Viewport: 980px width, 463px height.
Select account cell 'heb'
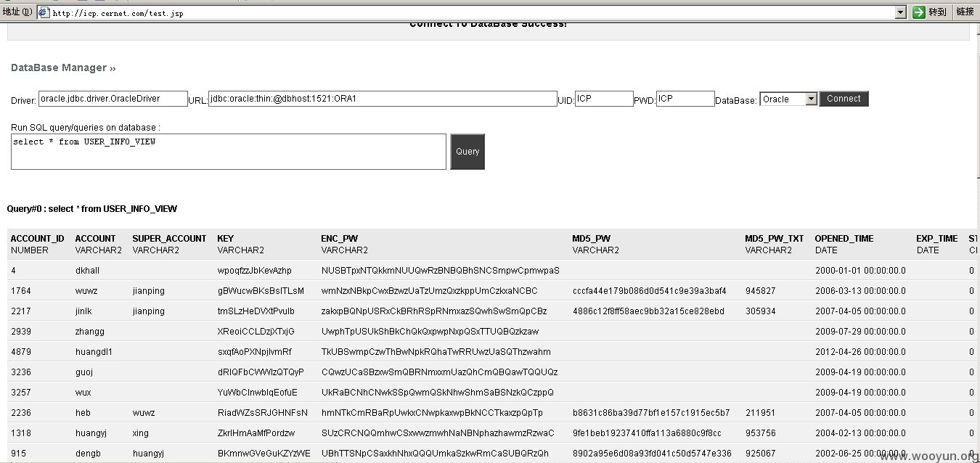pyautogui.click(x=83, y=413)
